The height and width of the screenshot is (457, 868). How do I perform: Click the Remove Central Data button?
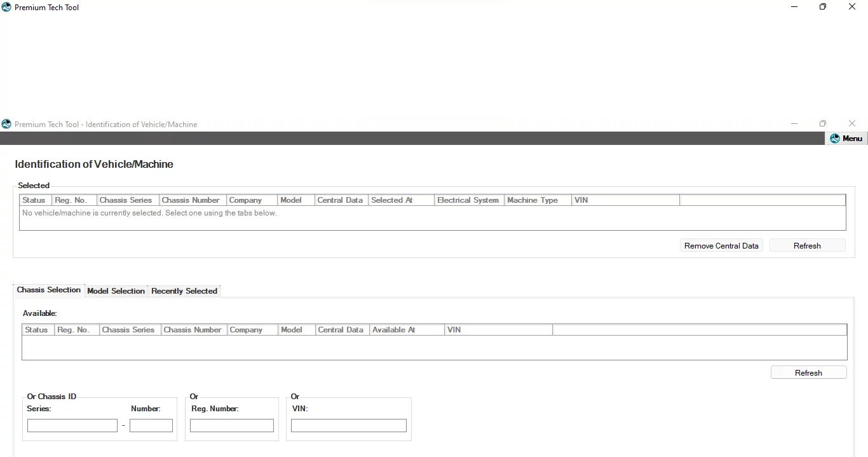721,245
